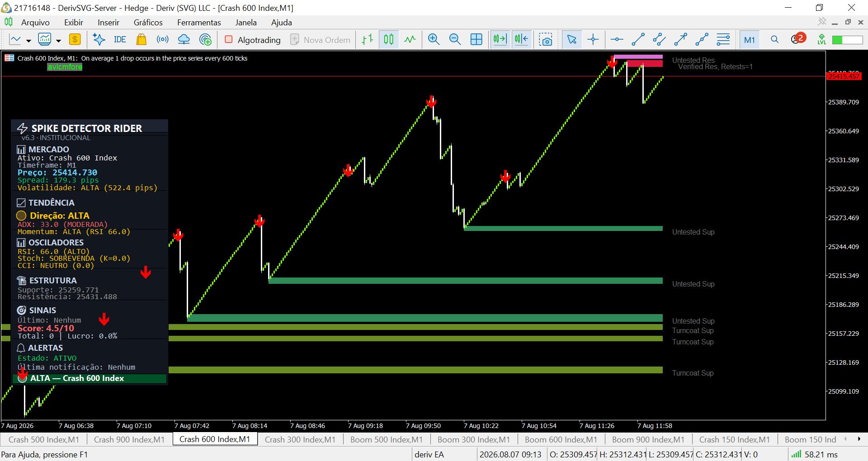
Task: Switch to Crash 300 Index,M1 tab
Action: pos(300,439)
